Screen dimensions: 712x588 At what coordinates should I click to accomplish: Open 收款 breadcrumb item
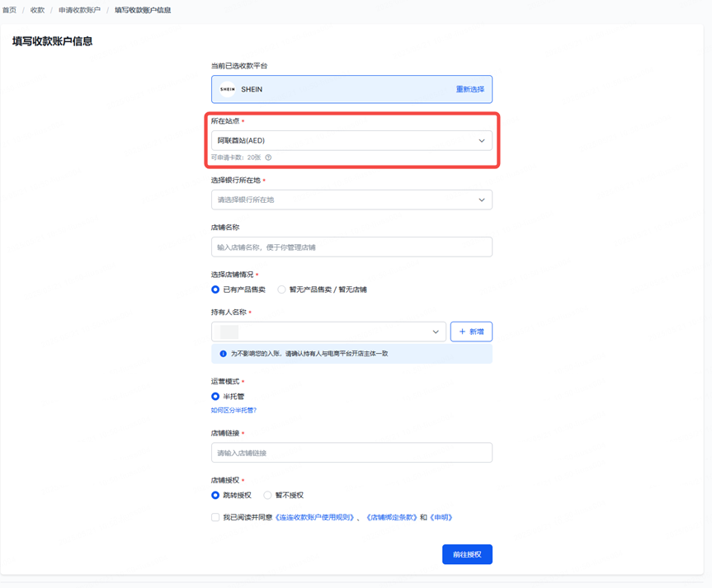click(x=37, y=10)
